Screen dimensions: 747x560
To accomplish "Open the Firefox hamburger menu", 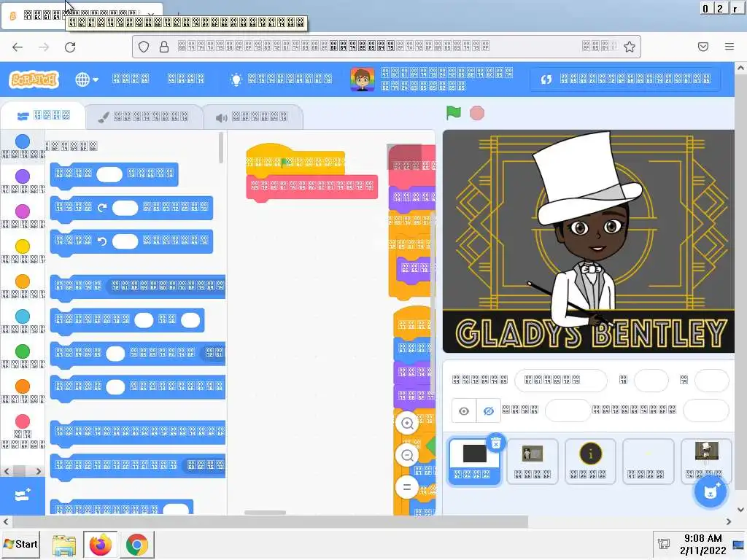I will 729,46.
